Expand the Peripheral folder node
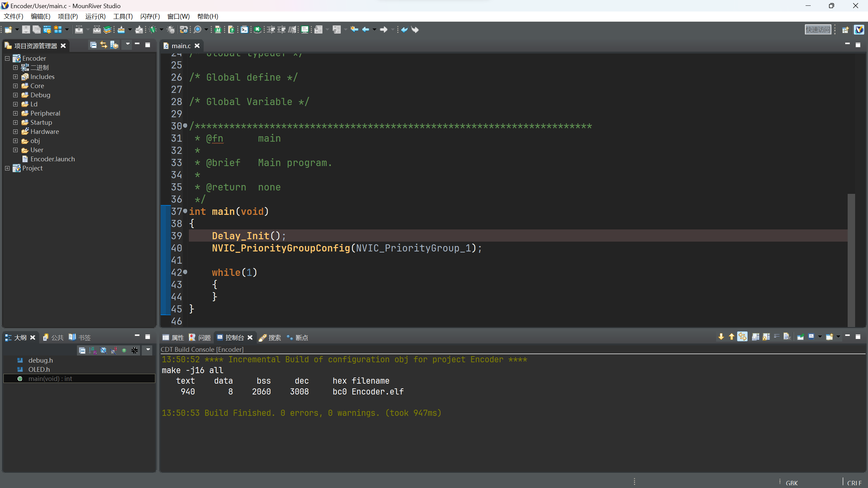The width and height of the screenshot is (868, 488). 15,113
